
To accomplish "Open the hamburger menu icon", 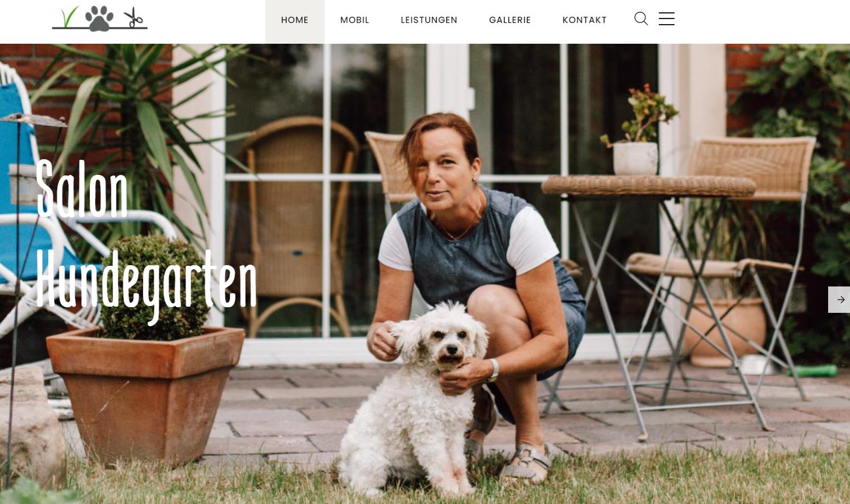I will coord(667,19).
